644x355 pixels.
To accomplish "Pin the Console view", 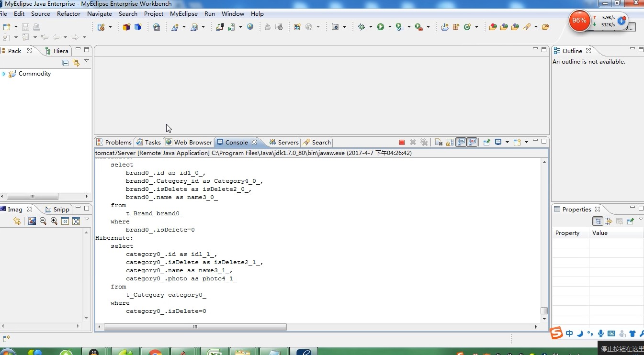I will click(x=486, y=142).
